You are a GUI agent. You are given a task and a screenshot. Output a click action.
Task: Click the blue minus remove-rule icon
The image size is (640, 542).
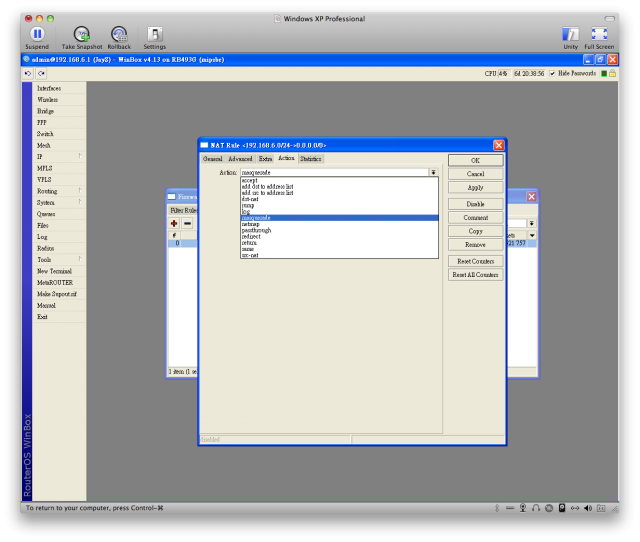point(187,223)
